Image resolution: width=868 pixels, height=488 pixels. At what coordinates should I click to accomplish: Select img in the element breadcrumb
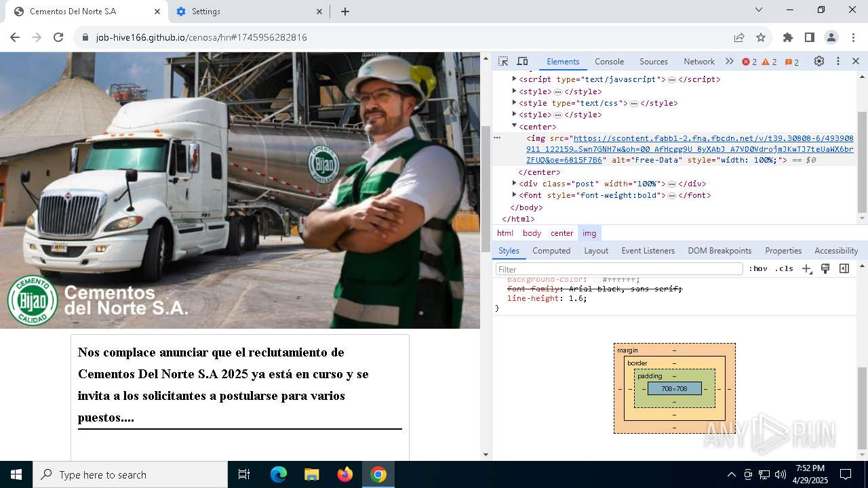point(589,232)
